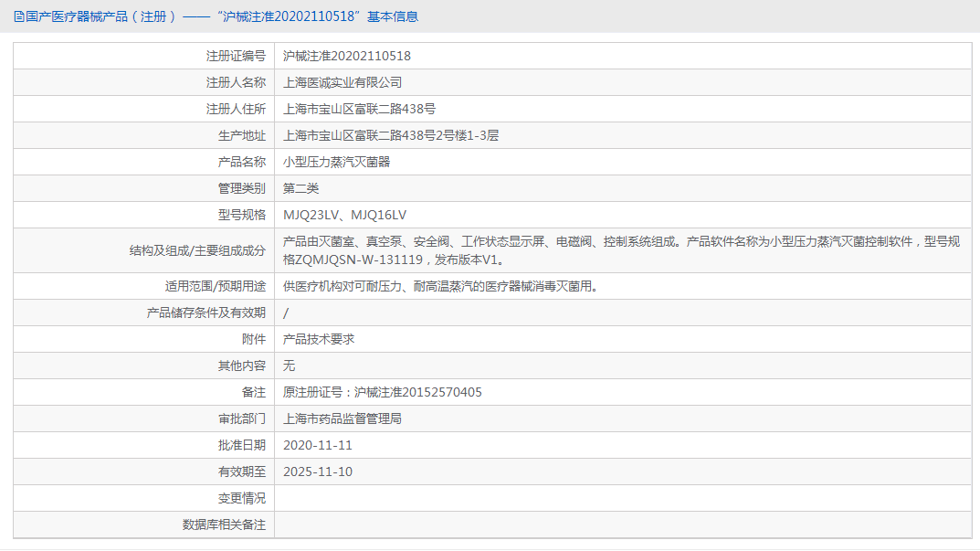Click the title text 国产医疗器械产品（注册）
Viewport: 980px width, 551px height.
(x=100, y=16)
